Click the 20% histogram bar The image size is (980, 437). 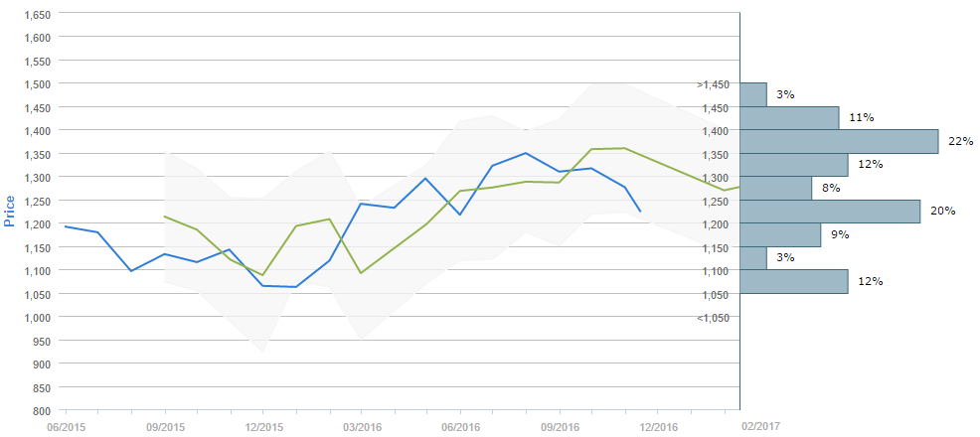830,212
